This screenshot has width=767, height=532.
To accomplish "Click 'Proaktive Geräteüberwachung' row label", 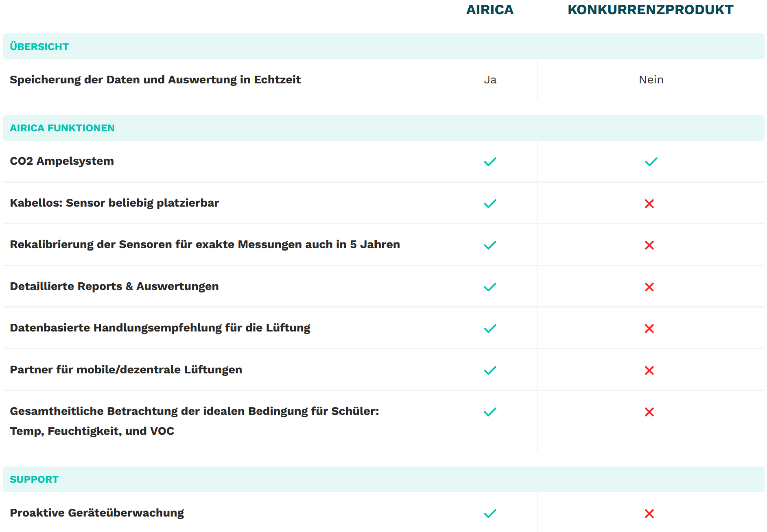I will 97,513.
